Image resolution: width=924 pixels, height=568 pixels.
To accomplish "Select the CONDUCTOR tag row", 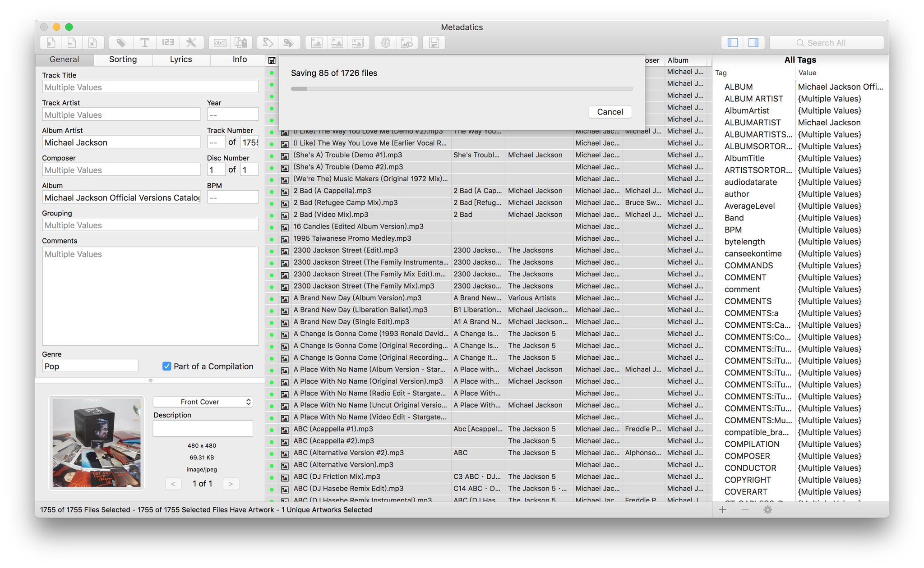I will pos(801,468).
